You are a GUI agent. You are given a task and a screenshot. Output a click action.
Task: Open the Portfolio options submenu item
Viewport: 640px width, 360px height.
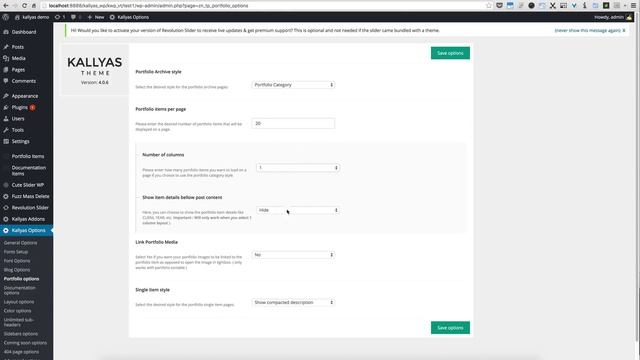coord(21,279)
